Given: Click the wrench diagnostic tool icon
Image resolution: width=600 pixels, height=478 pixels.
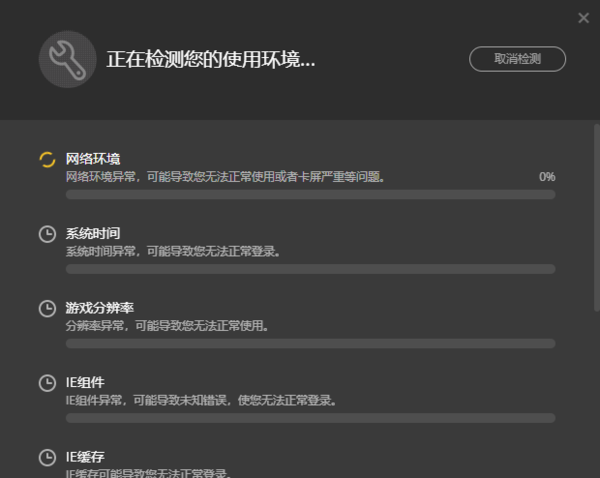Looking at the screenshot, I should click(67, 59).
